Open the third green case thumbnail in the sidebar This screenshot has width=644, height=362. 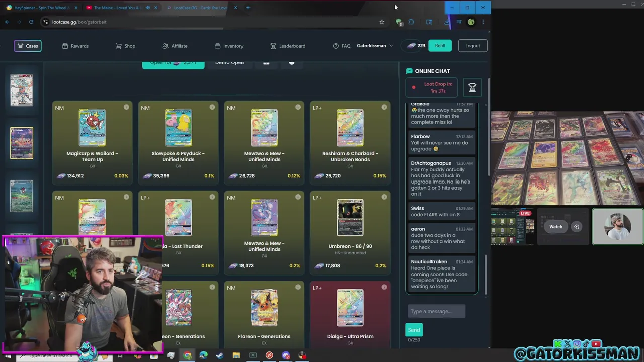click(22, 196)
